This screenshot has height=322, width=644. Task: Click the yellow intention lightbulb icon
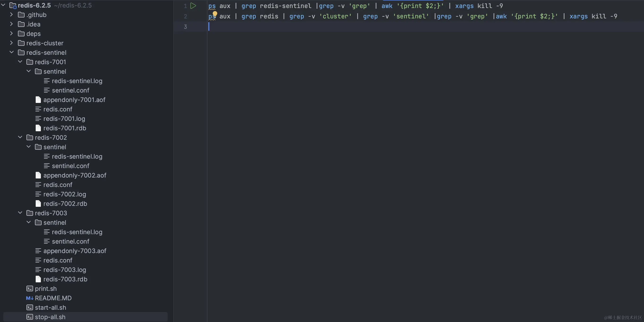pos(215,13)
